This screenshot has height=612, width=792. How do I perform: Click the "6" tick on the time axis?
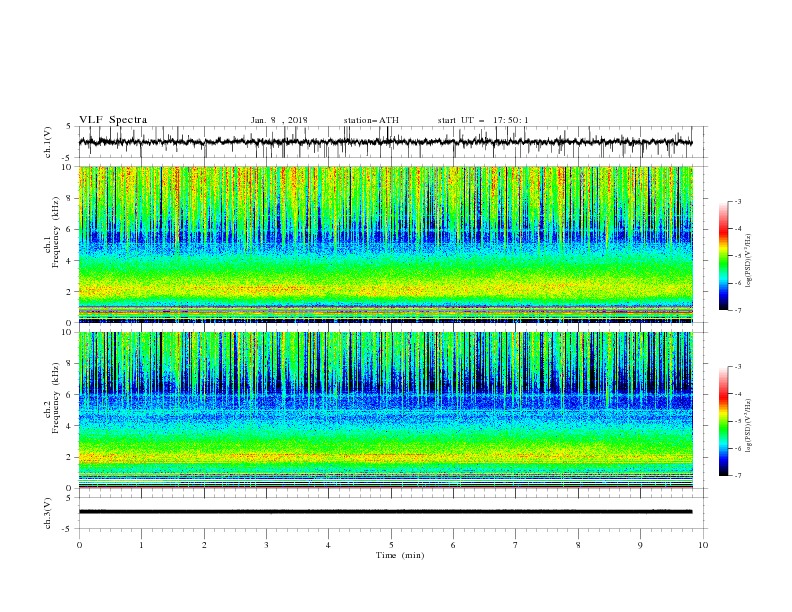click(453, 545)
